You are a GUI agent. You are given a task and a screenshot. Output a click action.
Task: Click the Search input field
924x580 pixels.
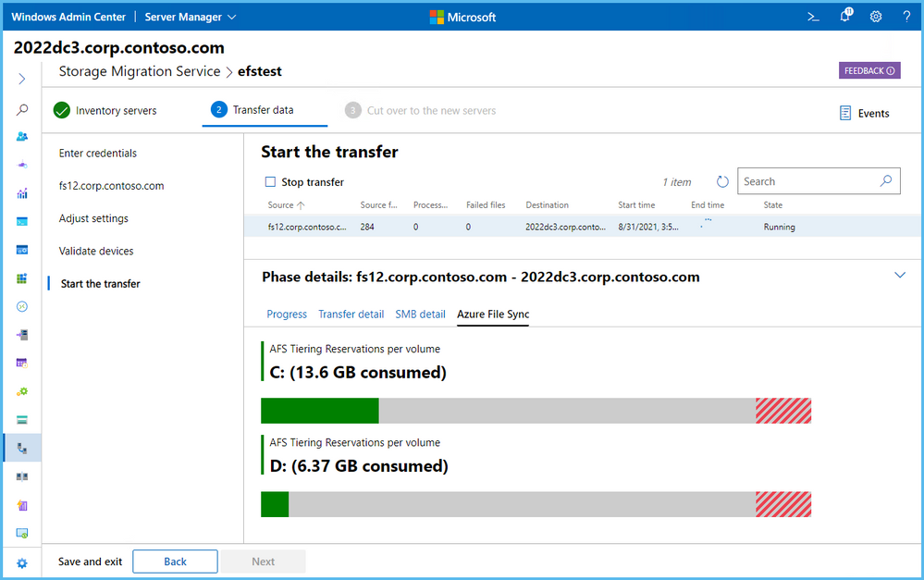pyautogui.click(x=807, y=181)
